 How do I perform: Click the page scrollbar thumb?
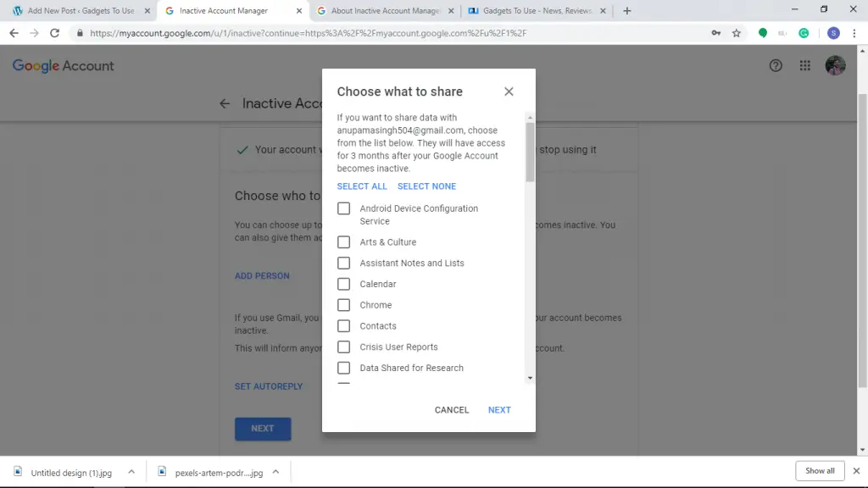point(862,241)
